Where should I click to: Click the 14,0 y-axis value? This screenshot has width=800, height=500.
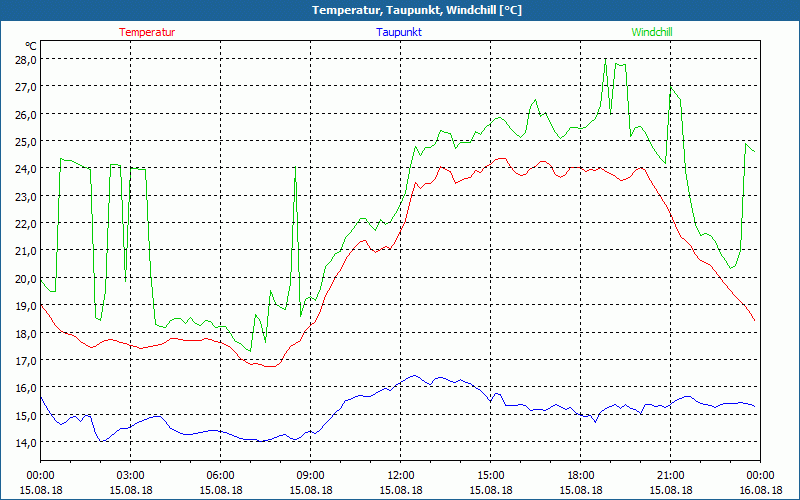(x=26, y=442)
